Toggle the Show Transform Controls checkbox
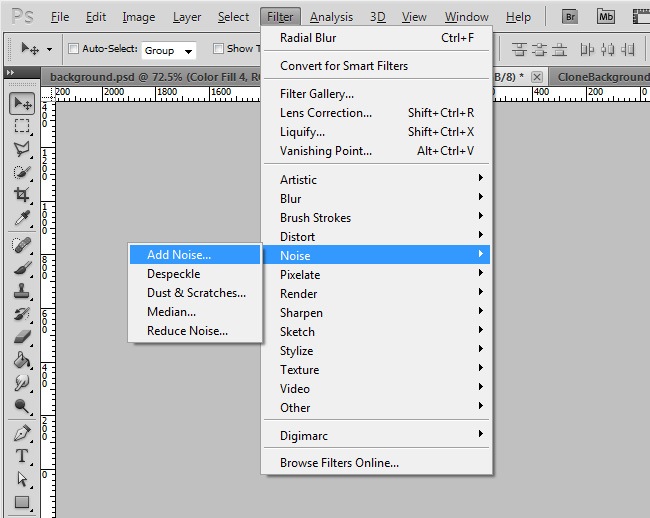The width and height of the screenshot is (650, 518). [218, 49]
